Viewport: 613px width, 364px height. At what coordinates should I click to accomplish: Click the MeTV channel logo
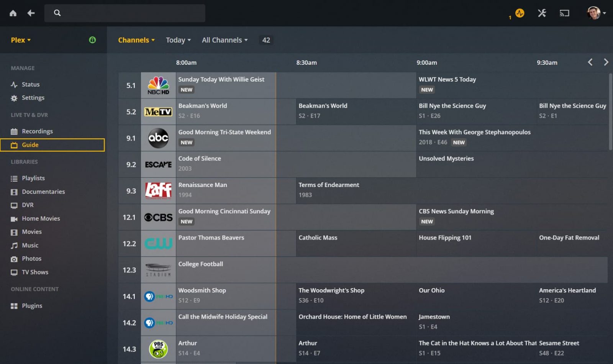(x=158, y=112)
